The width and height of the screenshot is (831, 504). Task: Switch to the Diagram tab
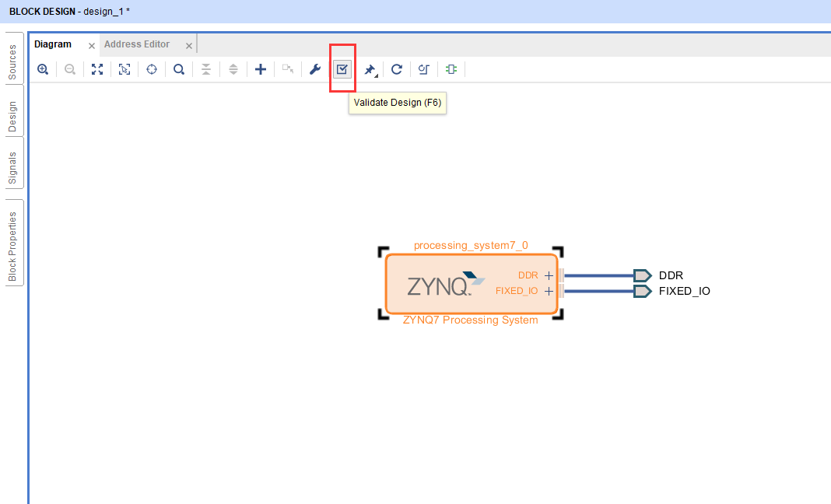(x=53, y=44)
